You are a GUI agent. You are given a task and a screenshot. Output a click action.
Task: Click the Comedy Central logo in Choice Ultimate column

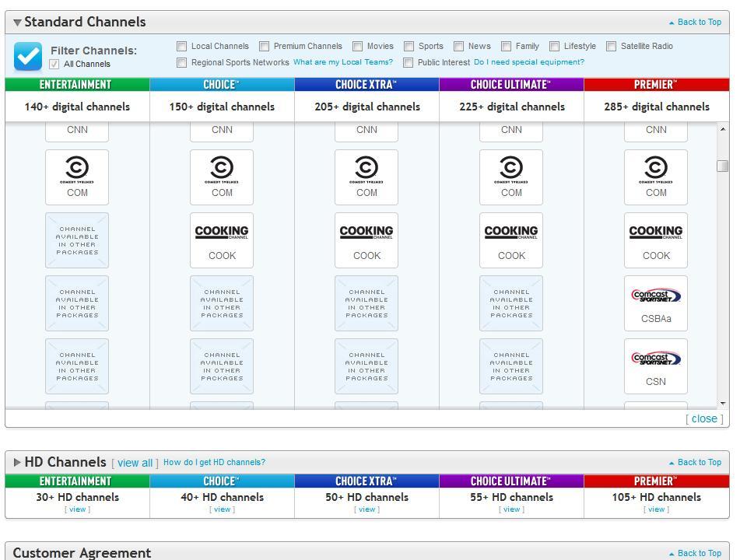click(511, 170)
